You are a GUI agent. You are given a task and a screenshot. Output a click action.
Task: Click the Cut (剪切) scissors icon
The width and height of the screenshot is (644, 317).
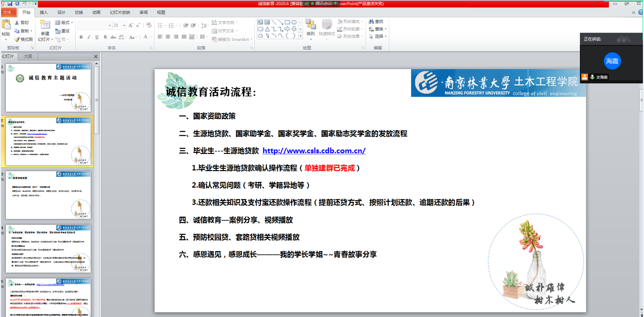point(17,22)
